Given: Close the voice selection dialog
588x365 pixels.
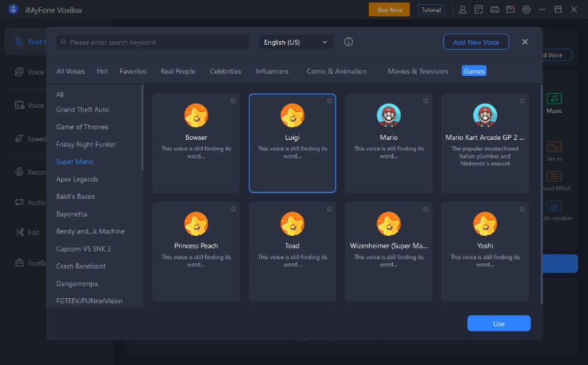Looking at the screenshot, I should click(525, 42).
